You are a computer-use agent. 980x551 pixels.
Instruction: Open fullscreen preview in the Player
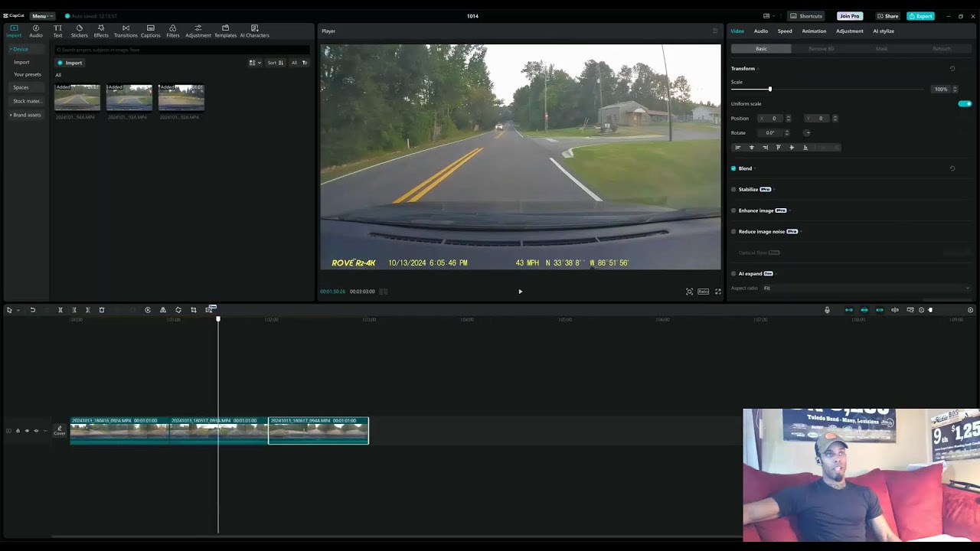point(717,292)
